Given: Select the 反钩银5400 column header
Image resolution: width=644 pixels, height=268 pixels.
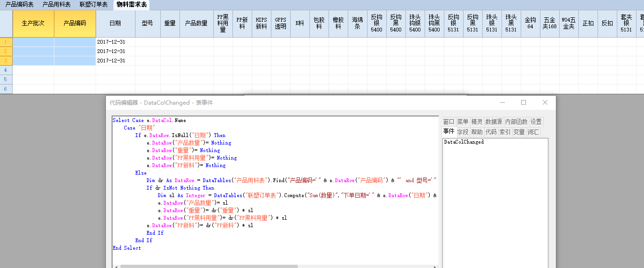Looking at the screenshot, I should pos(376,23).
